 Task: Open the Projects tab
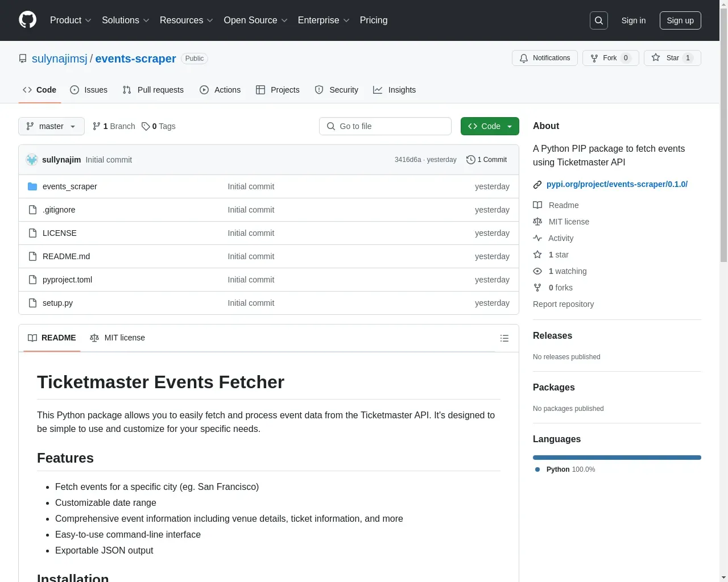click(278, 90)
